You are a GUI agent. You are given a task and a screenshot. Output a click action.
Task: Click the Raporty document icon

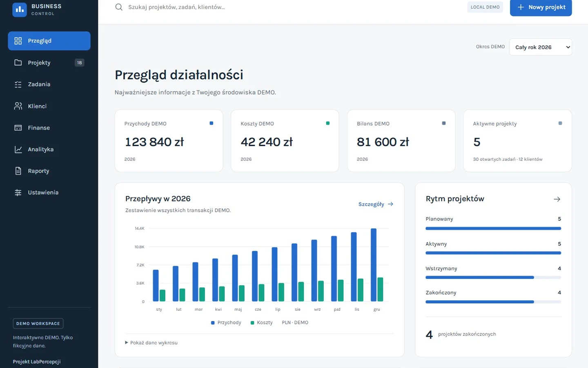18,171
